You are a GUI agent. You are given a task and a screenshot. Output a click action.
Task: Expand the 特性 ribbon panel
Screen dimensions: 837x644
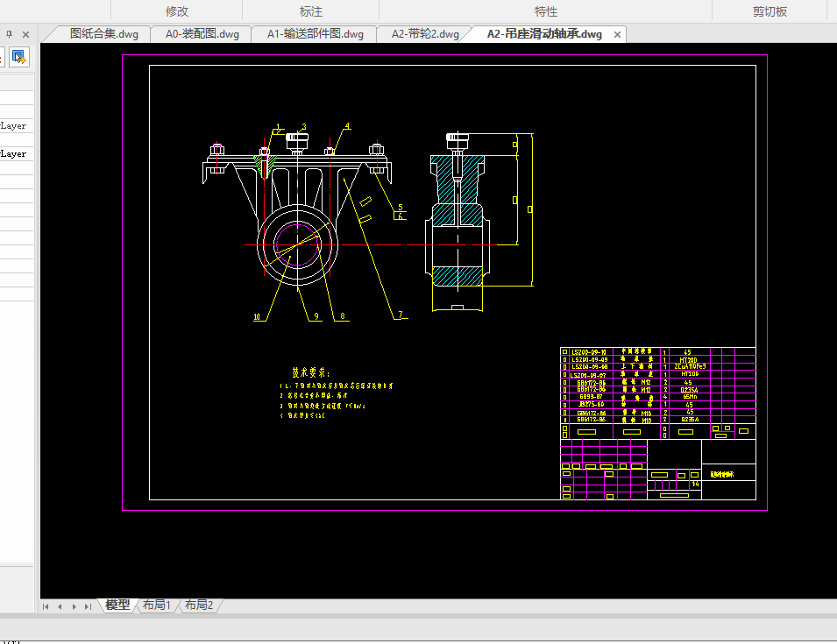pos(546,11)
